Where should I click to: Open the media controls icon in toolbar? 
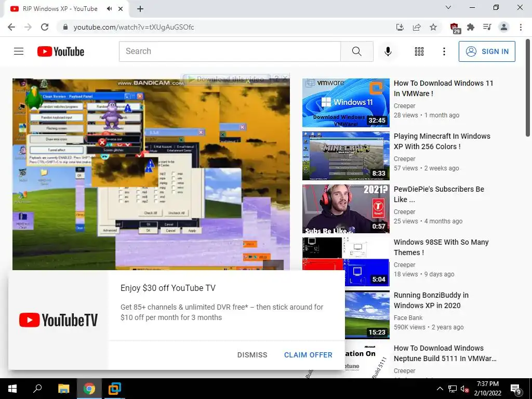click(x=487, y=27)
